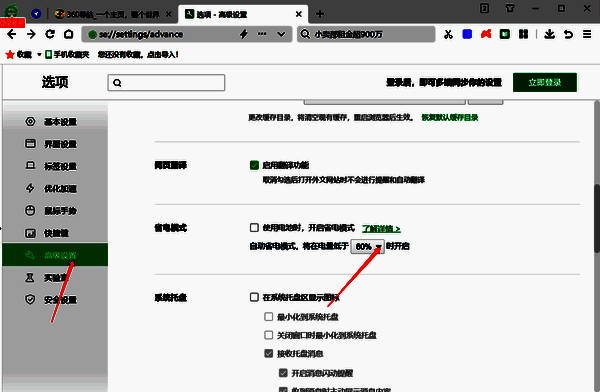
Task: Open the home page icon
Action: [68, 34]
